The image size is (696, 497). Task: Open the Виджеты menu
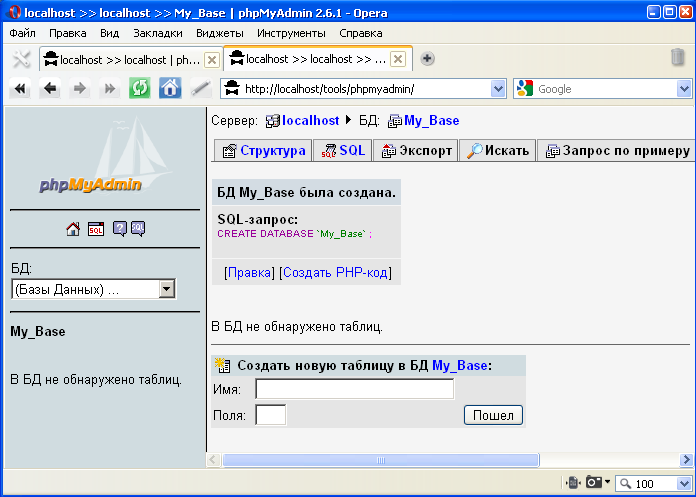coord(220,33)
